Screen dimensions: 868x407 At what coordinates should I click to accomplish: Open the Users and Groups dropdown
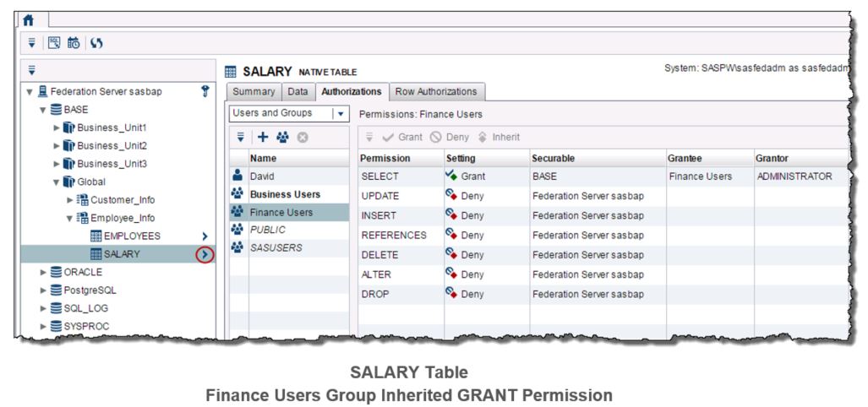pyautogui.click(x=341, y=113)
